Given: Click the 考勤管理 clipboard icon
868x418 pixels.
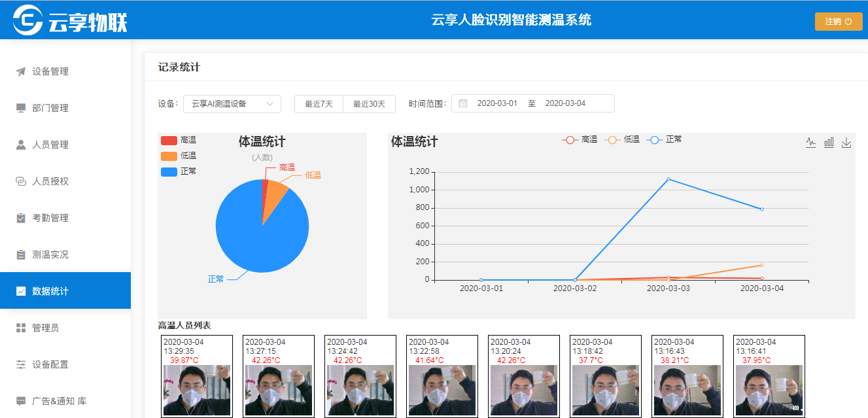Looking at the screenshot, I should click(x=21, y=218).
